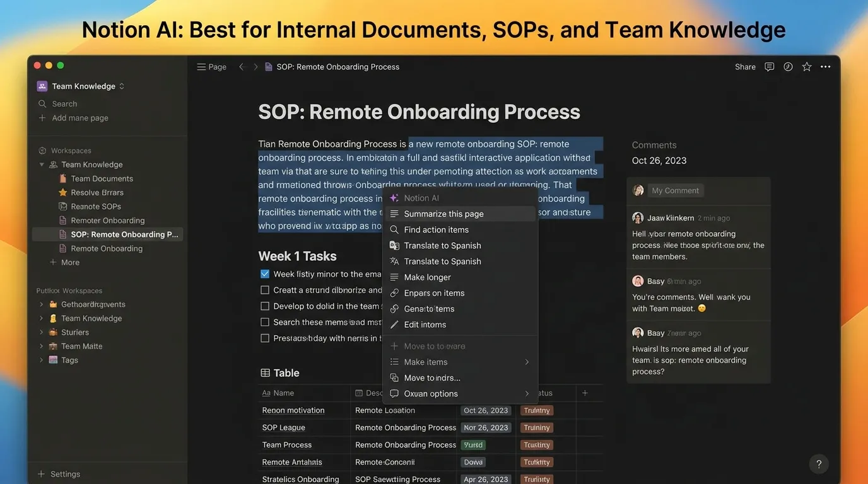Expand the Team Matte item
The height and width of the screenshot is (484, 868).
(42, 346)
